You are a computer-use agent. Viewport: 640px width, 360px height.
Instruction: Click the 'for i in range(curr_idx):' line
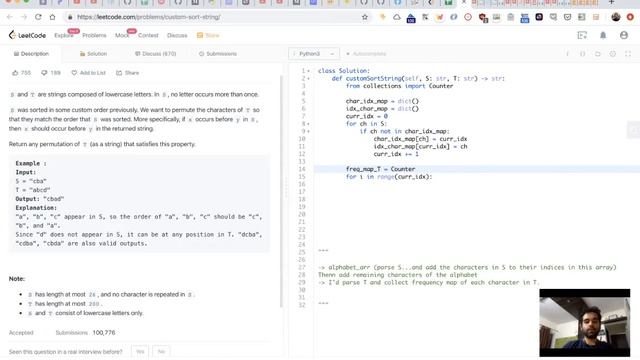[x=389, y=177]
